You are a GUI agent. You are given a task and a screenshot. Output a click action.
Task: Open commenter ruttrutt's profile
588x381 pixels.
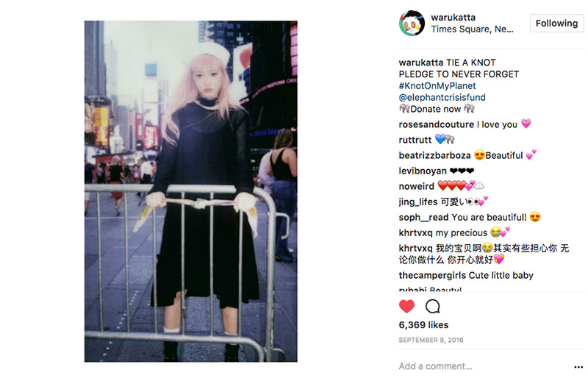pyautogui.click(x=415, y=140)
